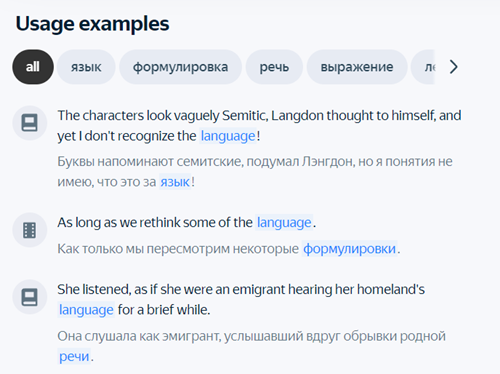Click highlighted 'язык' in the Russian translation
The width and height of the screenshot is (500, 374).
click(175, 182)
